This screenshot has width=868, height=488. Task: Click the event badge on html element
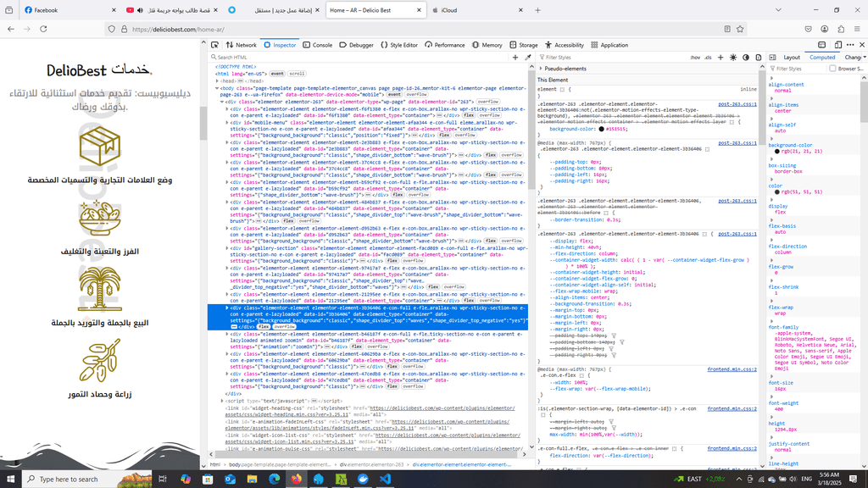[x=277, y=74]
